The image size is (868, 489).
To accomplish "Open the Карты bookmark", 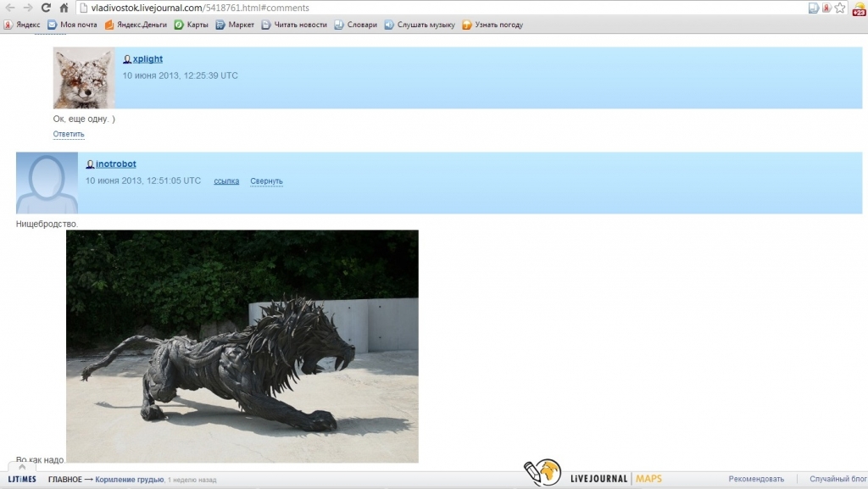I will [191, 25].
